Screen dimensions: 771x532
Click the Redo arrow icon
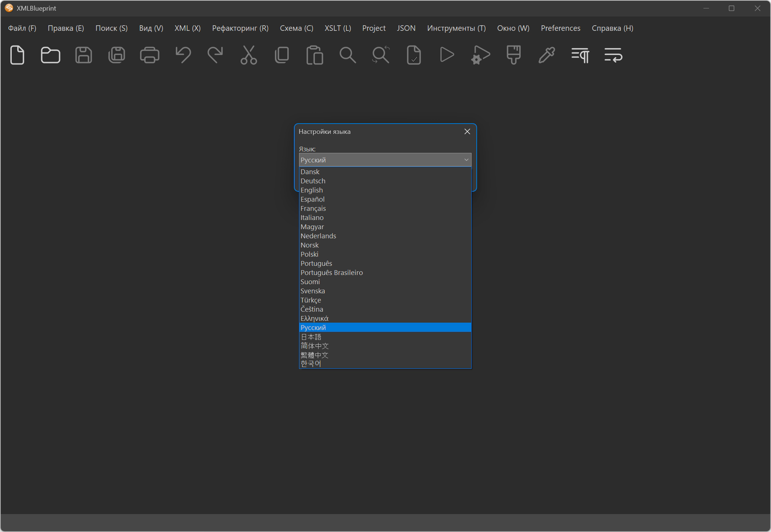pos(215,55)
